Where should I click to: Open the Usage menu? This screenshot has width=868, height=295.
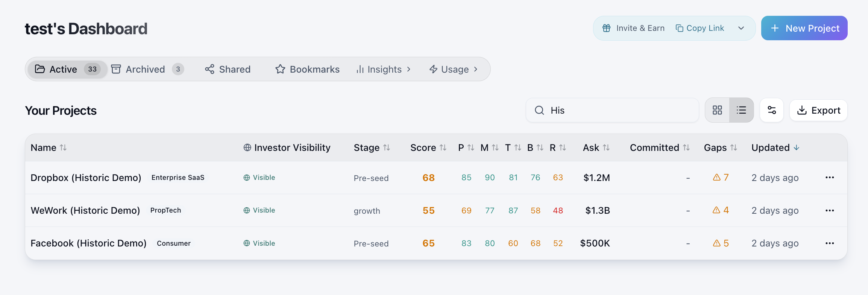click(454, 69)
